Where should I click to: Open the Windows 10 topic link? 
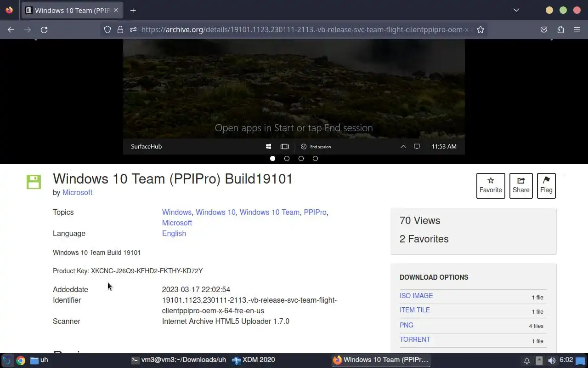pos(215,212)
